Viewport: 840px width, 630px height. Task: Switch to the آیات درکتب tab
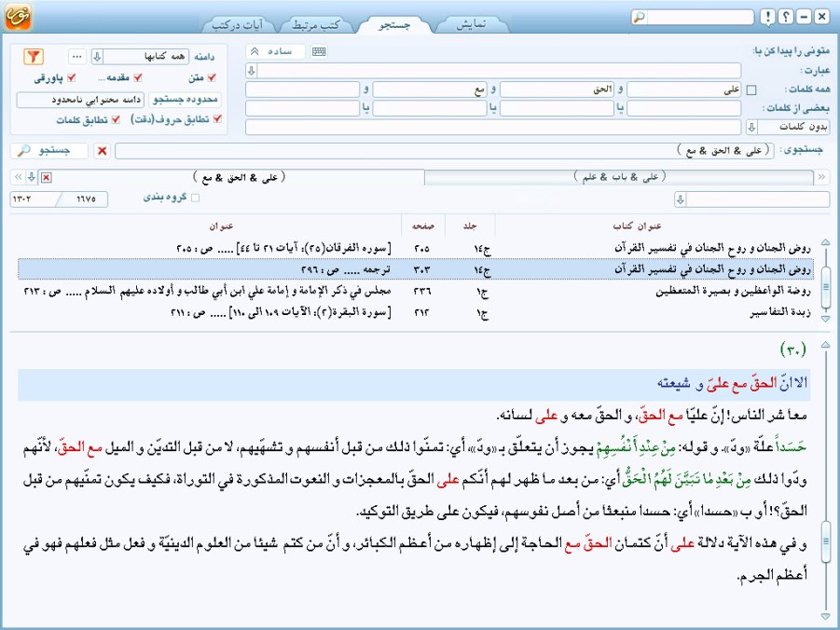pos(238,24)
